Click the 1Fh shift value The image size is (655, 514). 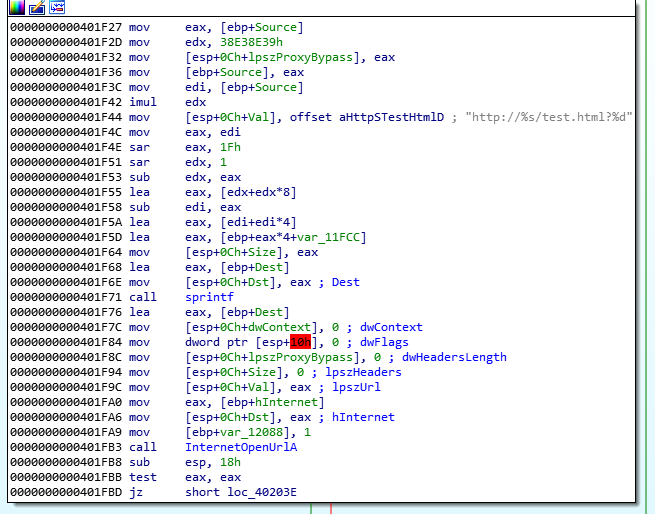(230, 147)
